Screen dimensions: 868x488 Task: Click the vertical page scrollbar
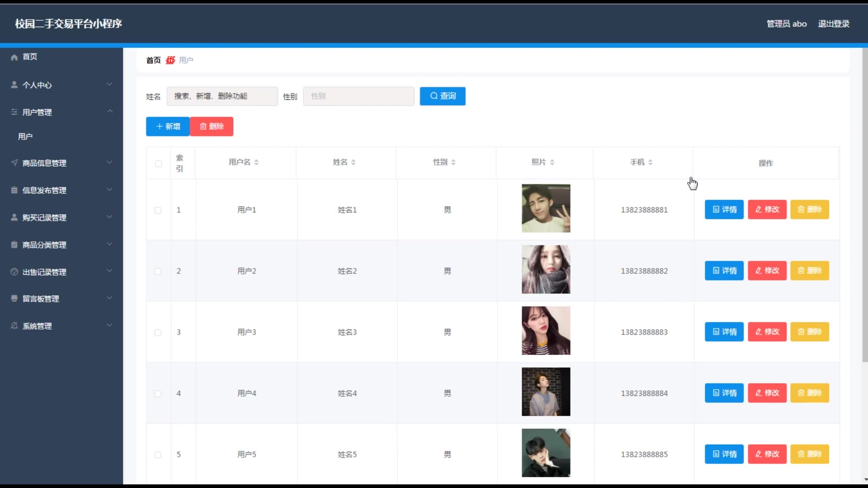865,206
